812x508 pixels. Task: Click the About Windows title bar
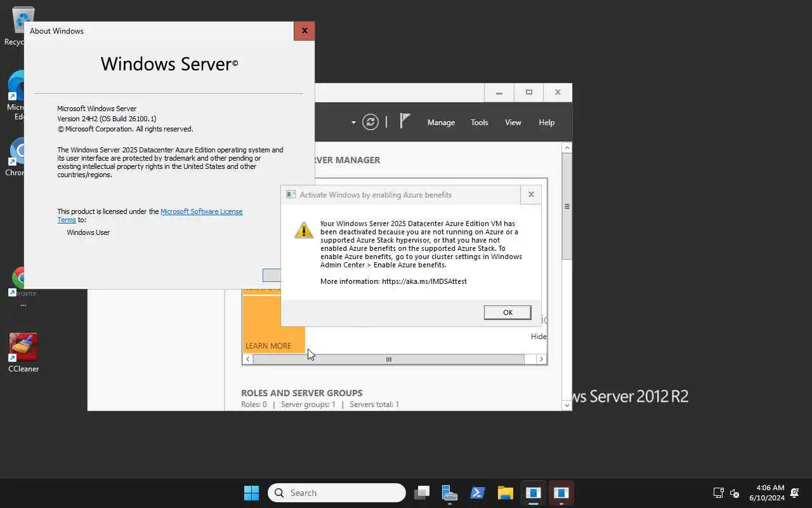pyautogui.click(x=159, y=30)
